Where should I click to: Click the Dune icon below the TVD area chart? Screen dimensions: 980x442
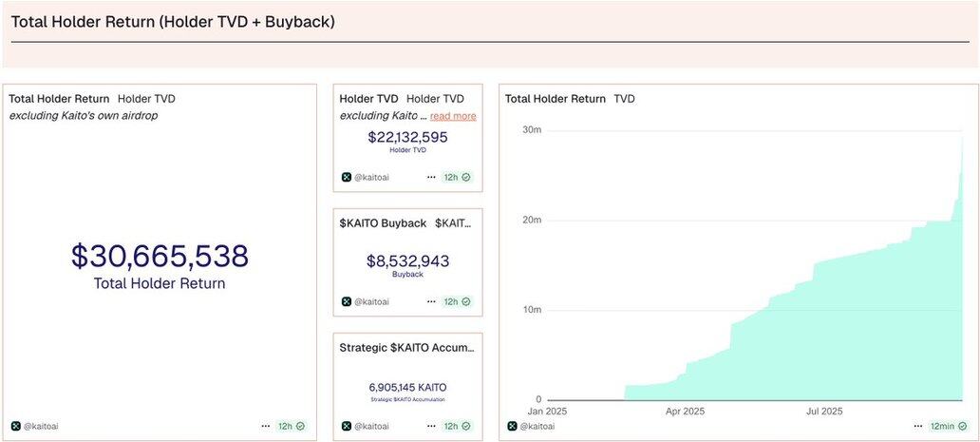512,426
